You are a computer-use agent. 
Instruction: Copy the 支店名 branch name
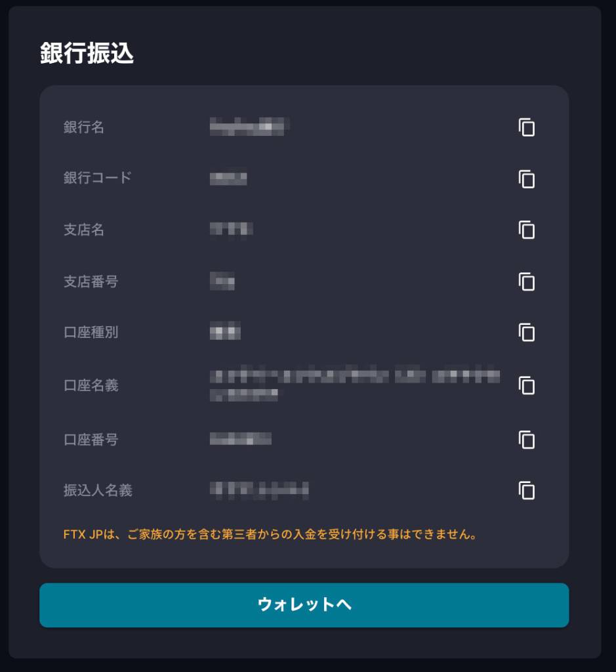[527, 230]
